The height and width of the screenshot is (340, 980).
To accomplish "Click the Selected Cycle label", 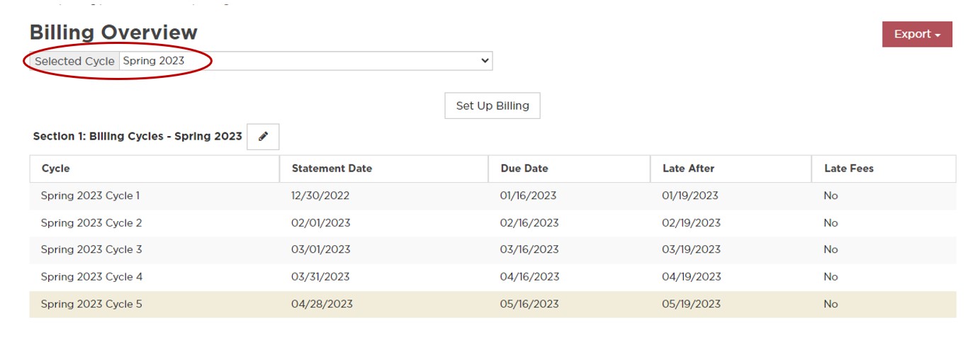I will [x=74, y=61].
